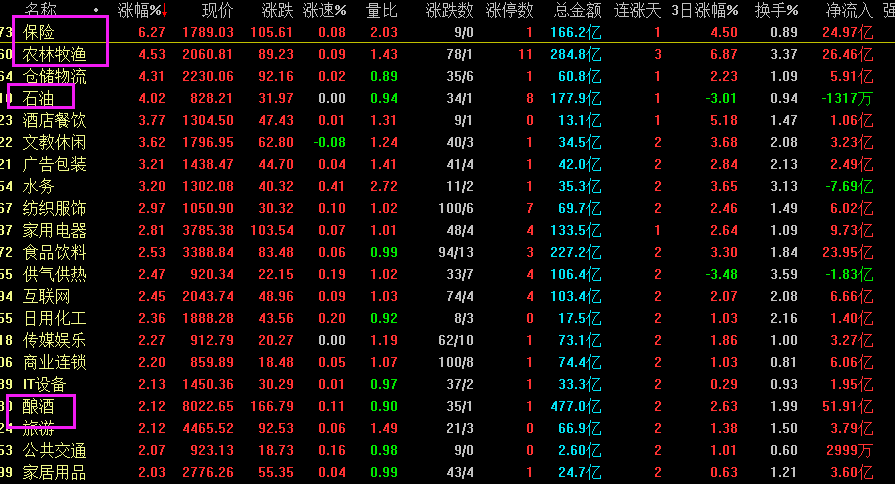The width and height of the screenshot is (895, 484).
Task: Select the 石油 sector name
Action: [x=38, y=98]
